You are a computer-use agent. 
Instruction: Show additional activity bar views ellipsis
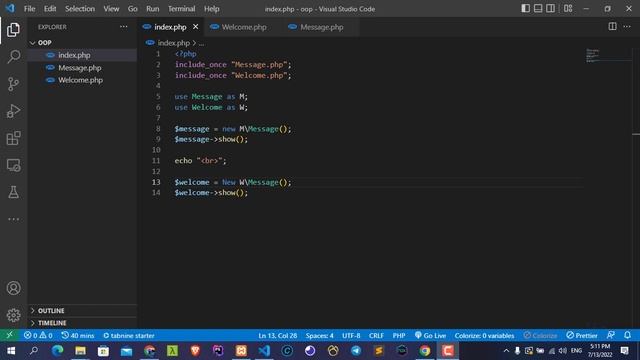13,219
